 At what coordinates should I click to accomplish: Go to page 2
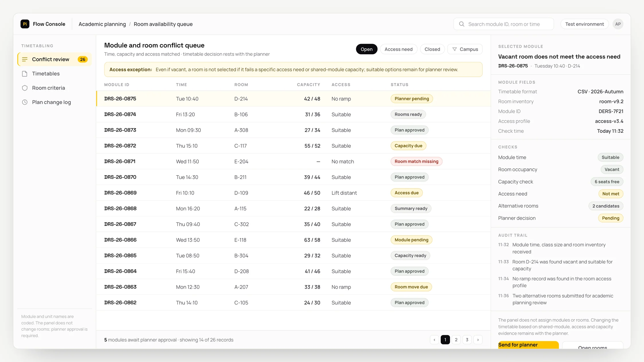point(456,340)
